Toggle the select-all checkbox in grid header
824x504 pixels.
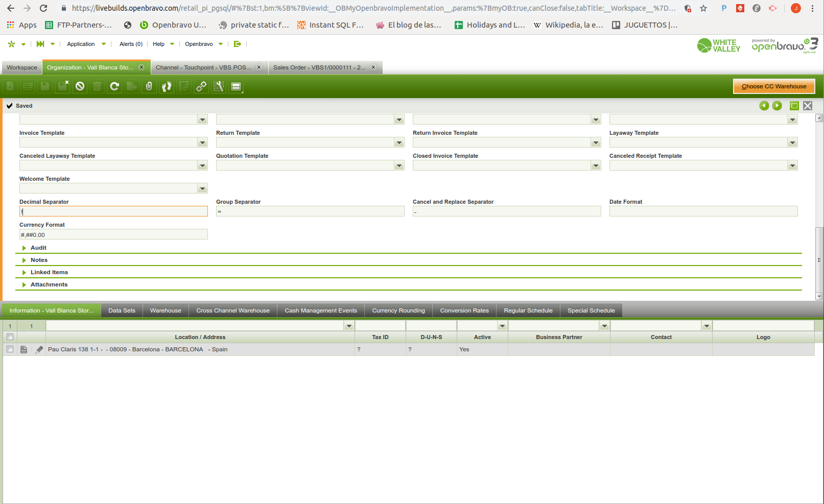10,337
